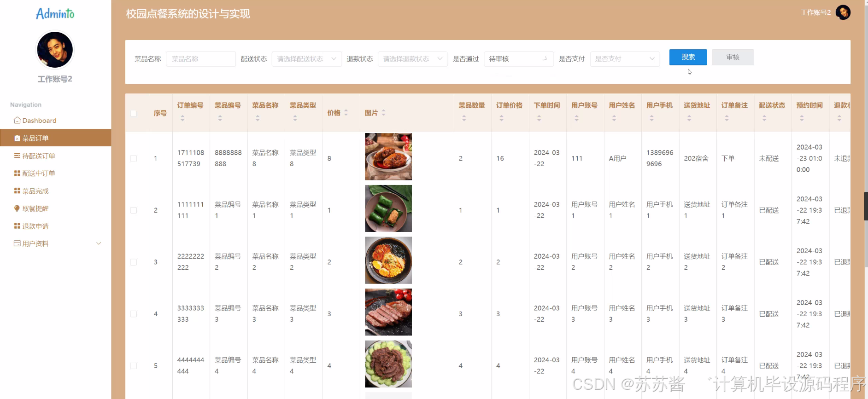Click the 配送中订单 grid icon
Image resolution: width=868 pixels, height=399 pixels.
tap(17, 173)
